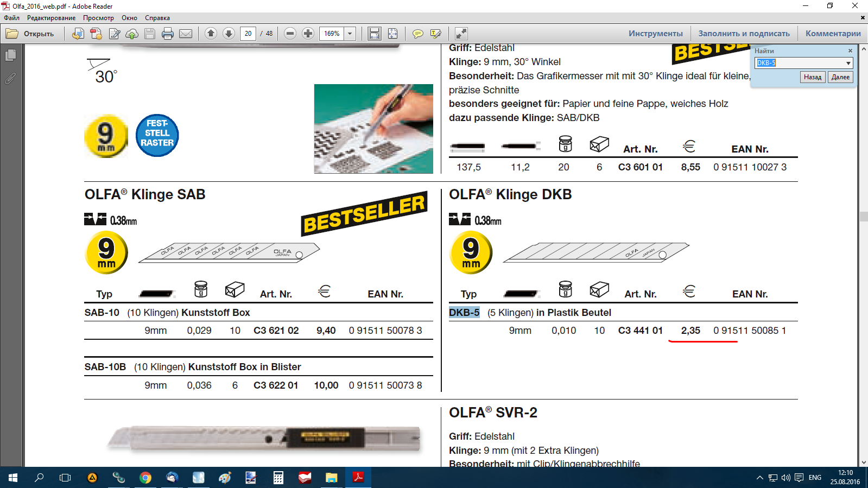The height and width of the screenshot is (488, 868).
Task: Open the Инструменты pane
Action: click(x=656, y=34)
